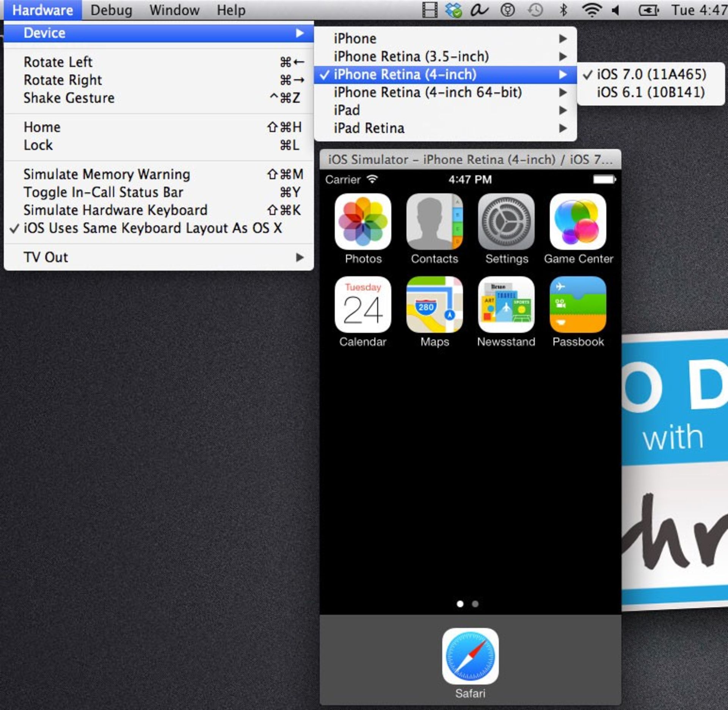The height and width of the screenshot is (710, 728).
Task: Click the Dropbox menu bar icon
Action: pos(453,10)
